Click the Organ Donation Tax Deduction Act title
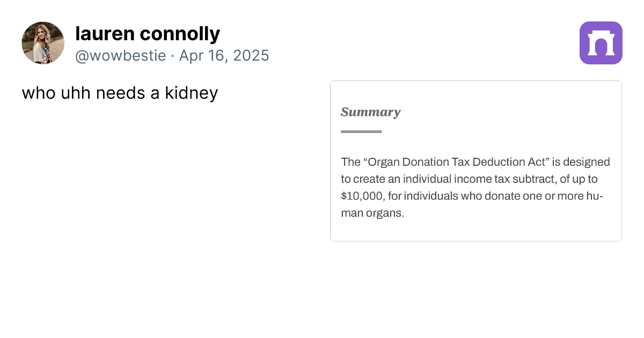The image size is (644, 338). click(x=457, y=162)
